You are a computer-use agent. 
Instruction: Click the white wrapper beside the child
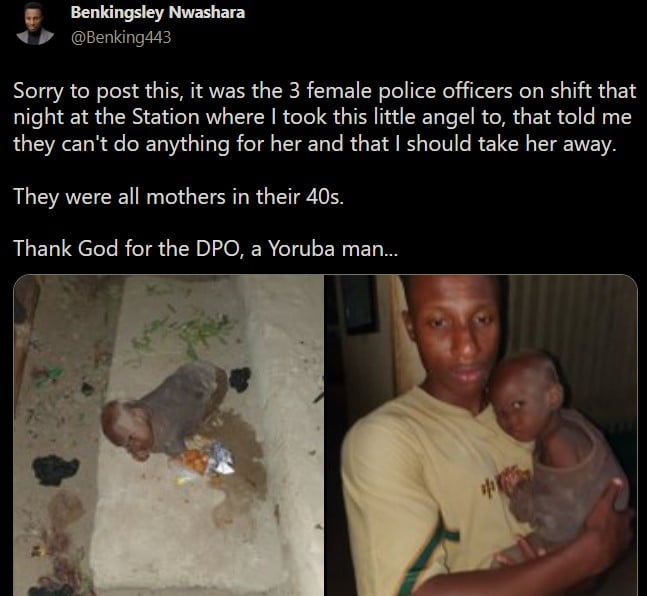(x=222, y=458)
